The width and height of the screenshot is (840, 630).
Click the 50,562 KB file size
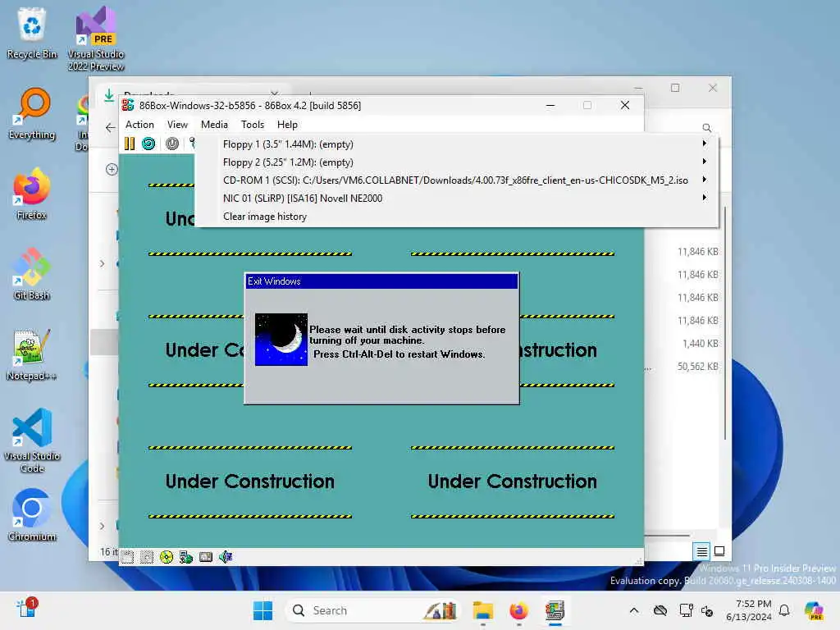(x=697, y=367)
